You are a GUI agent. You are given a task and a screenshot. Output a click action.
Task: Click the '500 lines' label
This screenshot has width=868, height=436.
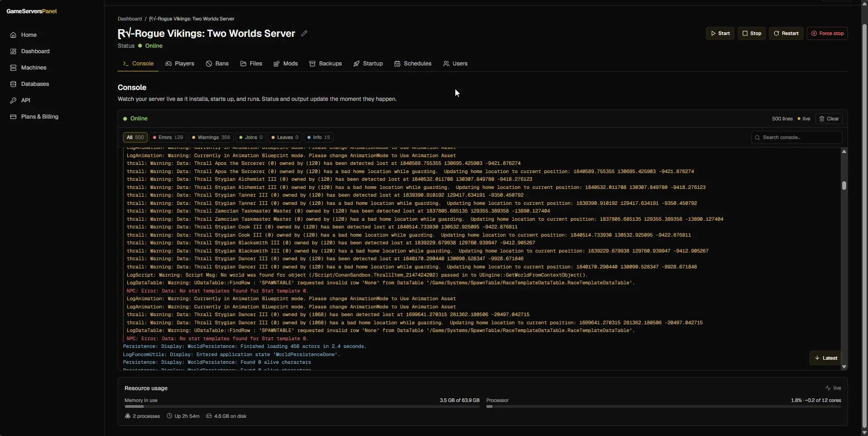coord(782,119)
